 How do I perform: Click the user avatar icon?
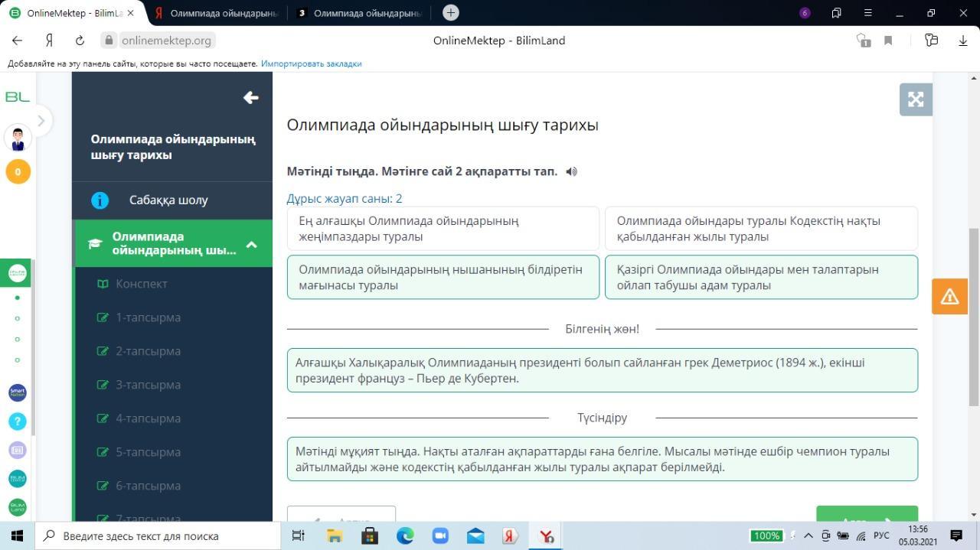click(x=18, y=139)
